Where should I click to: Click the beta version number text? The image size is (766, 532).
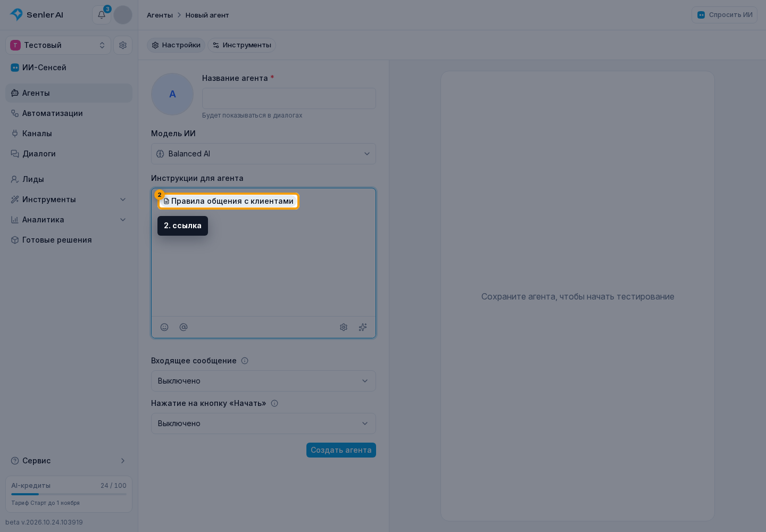44,522
